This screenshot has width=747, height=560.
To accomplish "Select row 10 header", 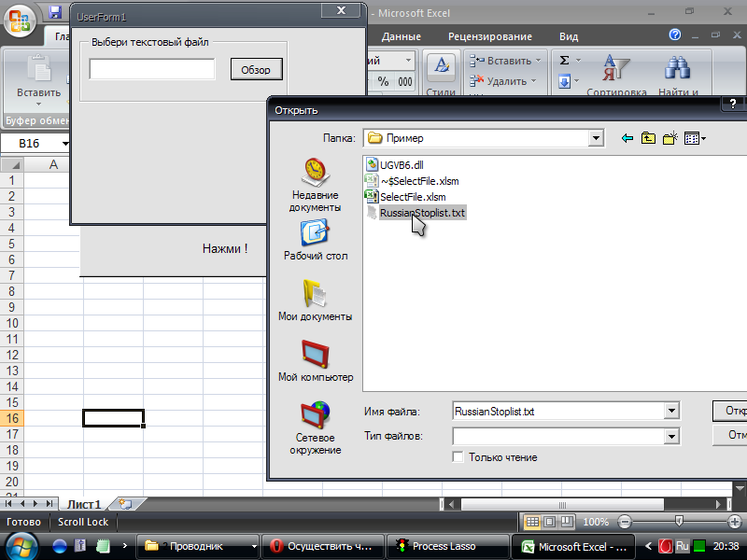I will 12,323.
